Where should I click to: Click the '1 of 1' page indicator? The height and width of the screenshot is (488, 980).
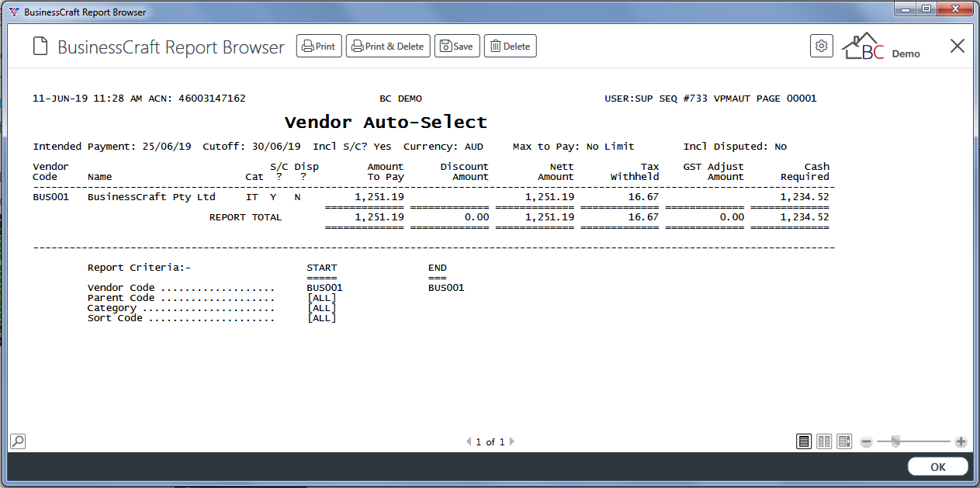pos(490,442)
